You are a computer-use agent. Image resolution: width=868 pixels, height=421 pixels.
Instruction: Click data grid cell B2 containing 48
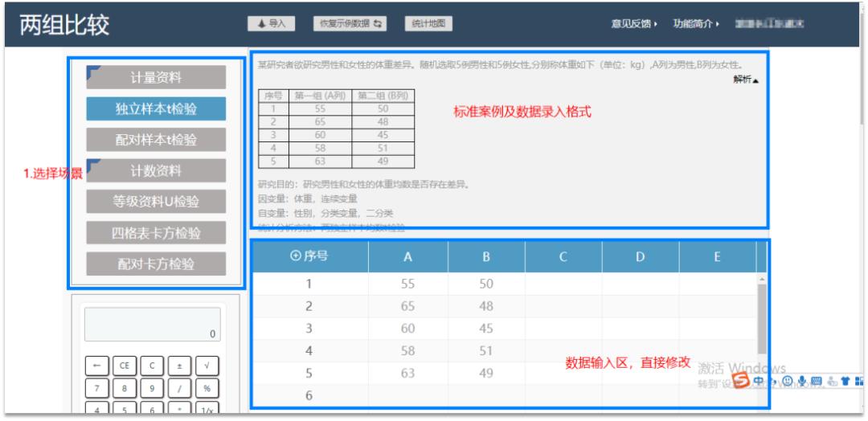pos(486,306)
